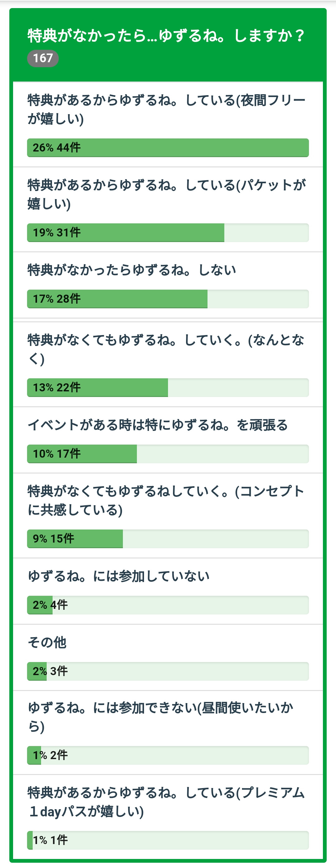This screenshot has width=336, height=868.
Task: Click the 13% 22件 result bar
Action: coord(168,388)
